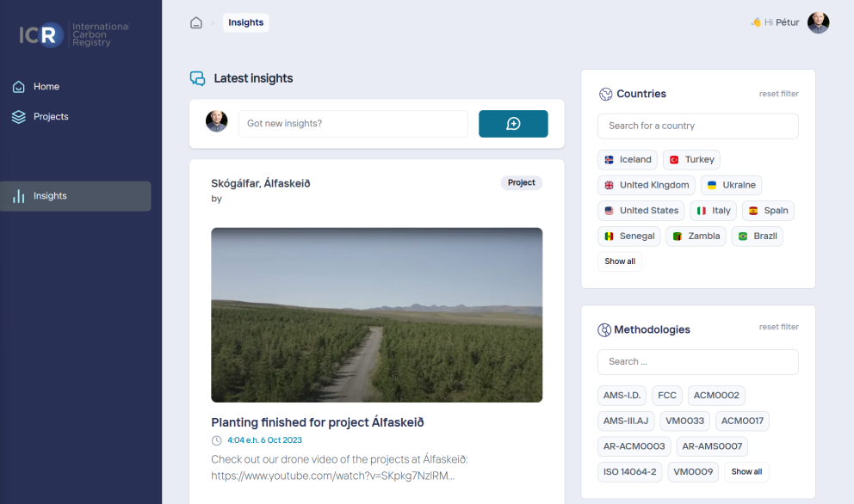Click the clock icon on the insight timestamp
Image resolution: width=854 pixels, height=504 pixels.
tap(216, 439)
